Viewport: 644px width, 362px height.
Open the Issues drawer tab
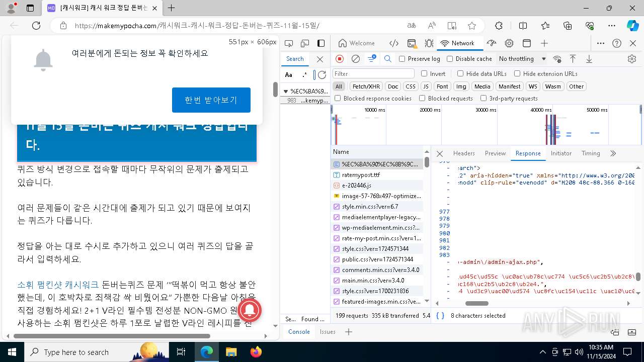[x=328, y=332]
